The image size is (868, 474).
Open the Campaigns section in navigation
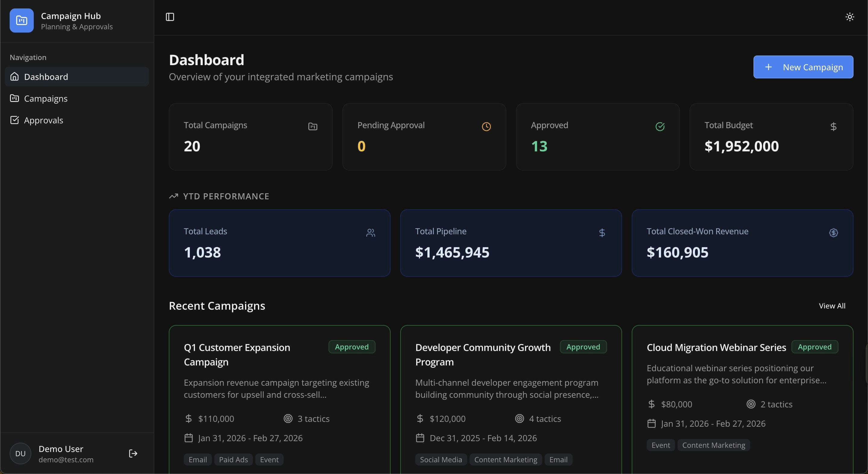click(46, 98)
